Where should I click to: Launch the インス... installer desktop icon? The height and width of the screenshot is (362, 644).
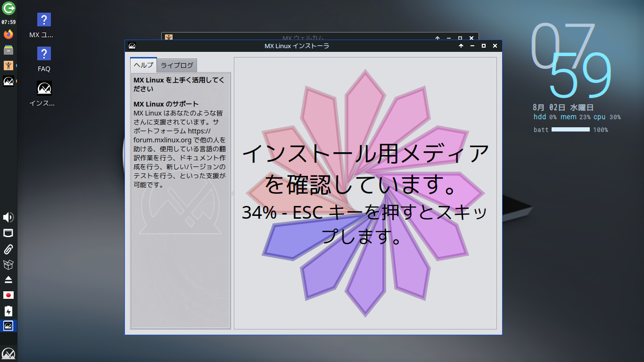coord(44,93)
